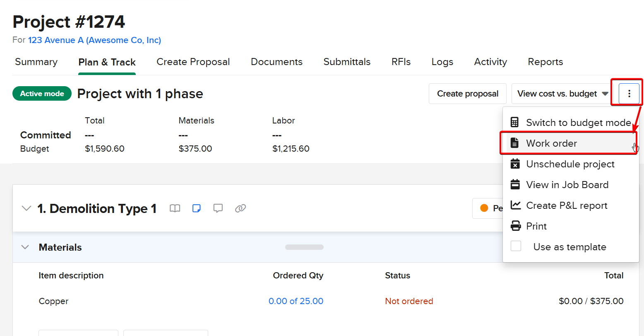Click the printer icon in the menu
Image resolution: width=644 pixels, height=336 pixels.
tap(515, 226)
